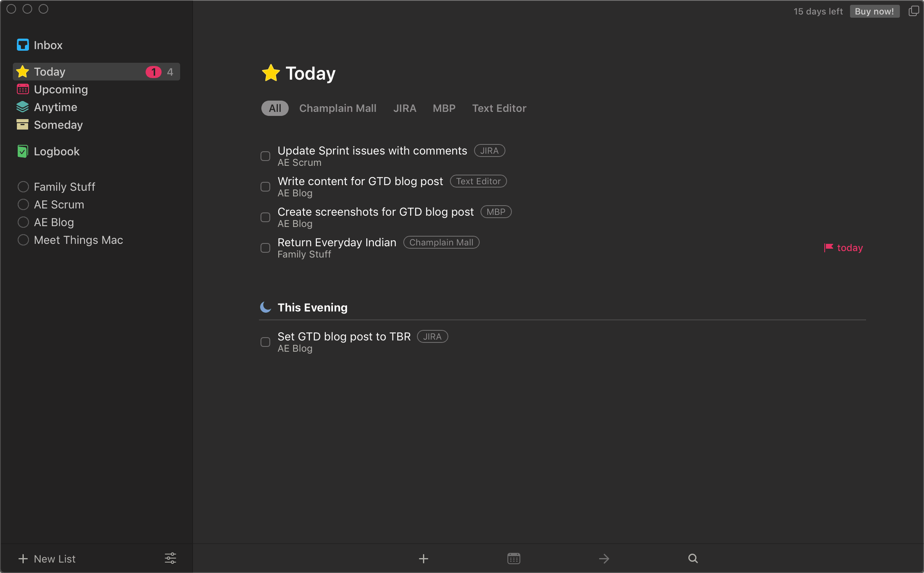924x573 pixels.
Task: Toggle checkbox for Write content GTD blog post
Action: 266,186
